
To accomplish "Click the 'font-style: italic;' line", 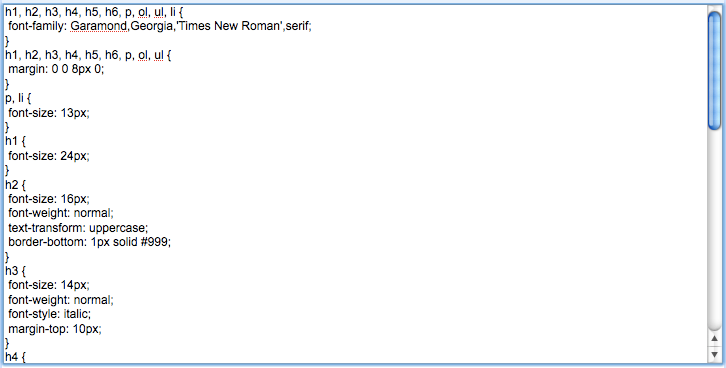I will (x=49, y=314).
